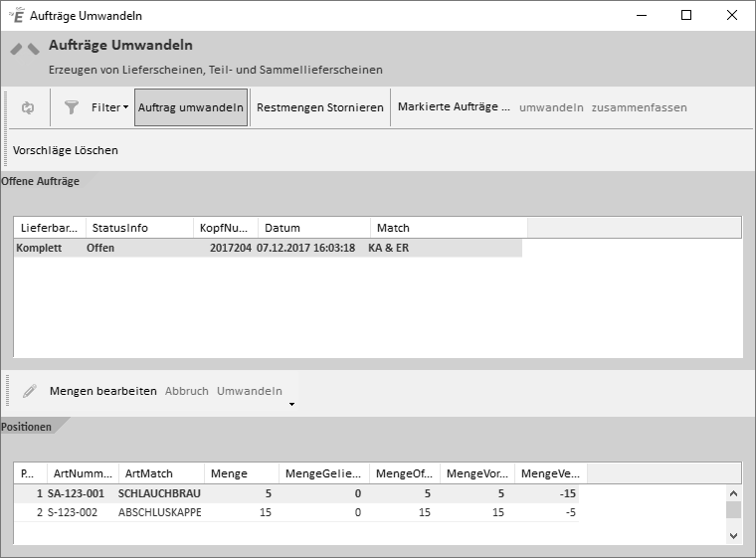Click the refresh icon in toolbar
756x558 pixels.
28,107
